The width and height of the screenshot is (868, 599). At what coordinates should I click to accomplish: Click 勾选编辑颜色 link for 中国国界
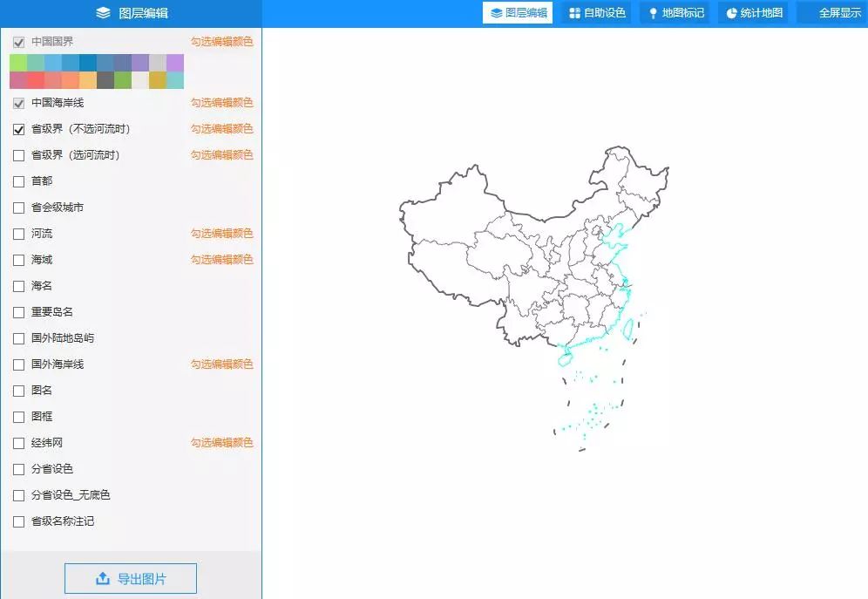221,42
